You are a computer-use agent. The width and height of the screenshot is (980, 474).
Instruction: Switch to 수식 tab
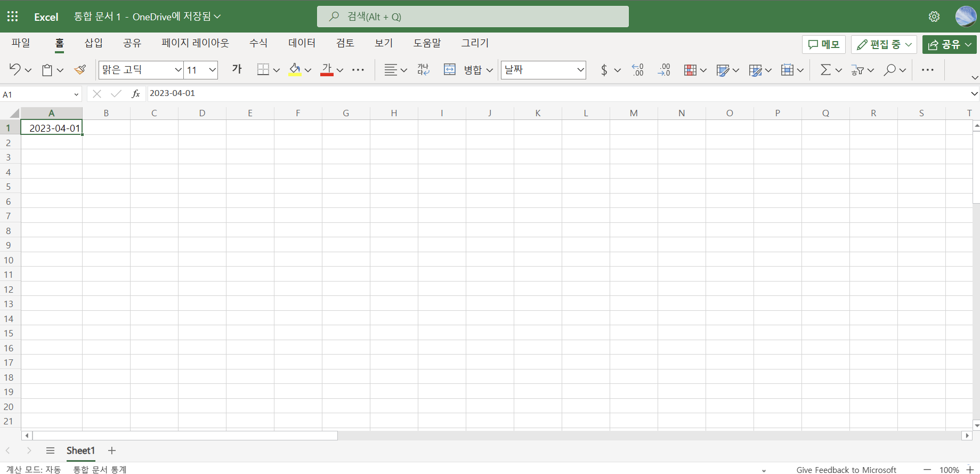pyautogui.click(x=258, y=43)
